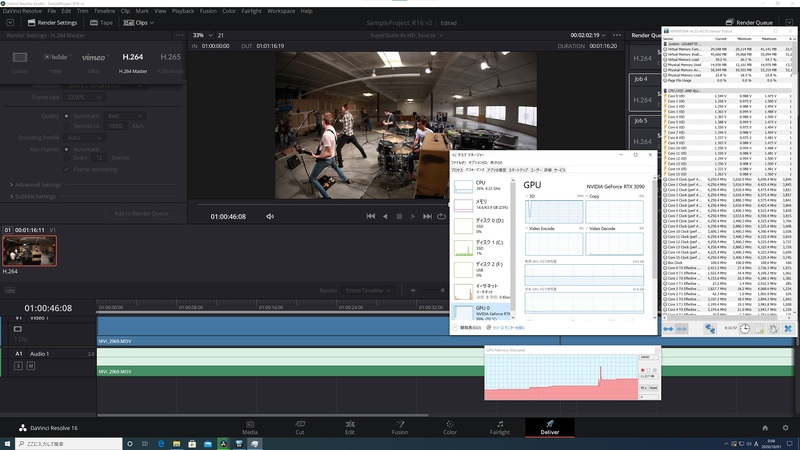Switch to the Fusion page

(399, 428)
